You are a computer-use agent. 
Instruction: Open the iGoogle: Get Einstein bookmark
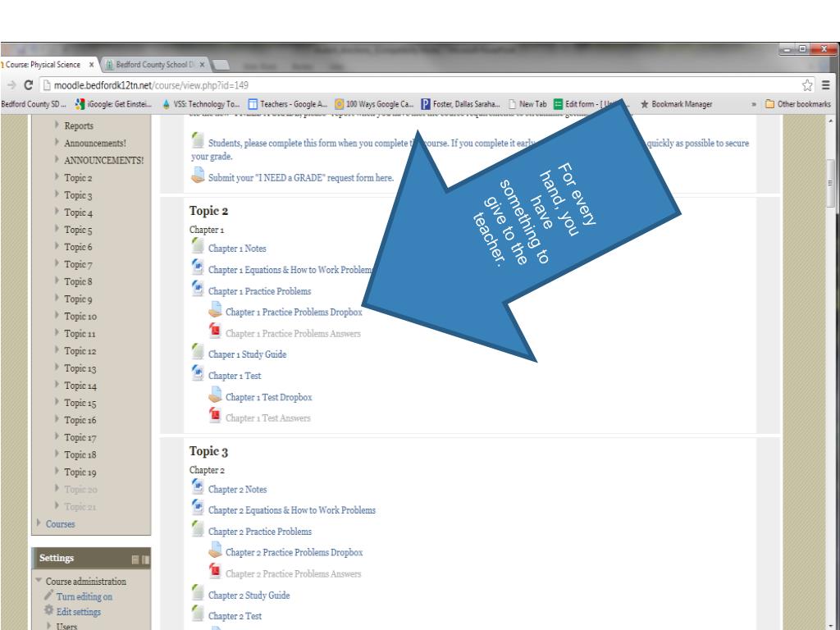[113, 104]
